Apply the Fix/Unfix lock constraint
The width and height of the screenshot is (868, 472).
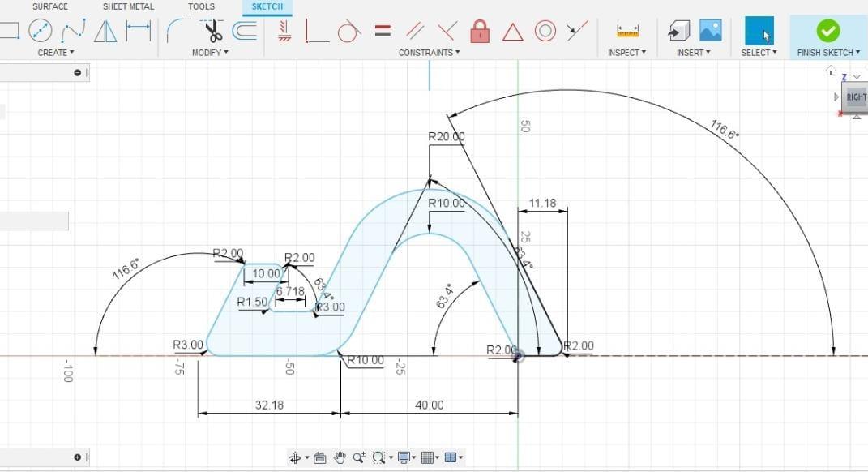[x=480, y=31]
